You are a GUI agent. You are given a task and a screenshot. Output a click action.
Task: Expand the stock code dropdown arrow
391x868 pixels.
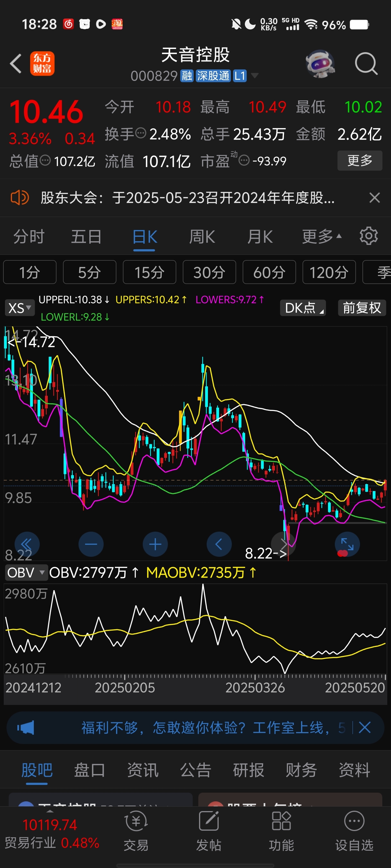(255, 75)
